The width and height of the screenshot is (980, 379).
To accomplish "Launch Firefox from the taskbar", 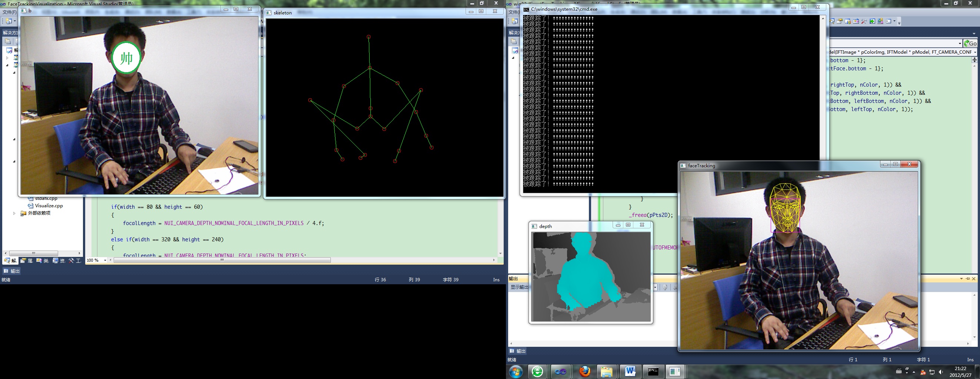I will (584, 371).
